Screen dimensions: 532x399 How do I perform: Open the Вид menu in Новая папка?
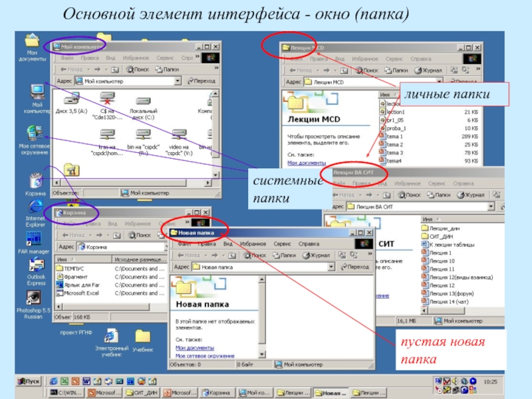pyautogui.click(x=227, y=243)
